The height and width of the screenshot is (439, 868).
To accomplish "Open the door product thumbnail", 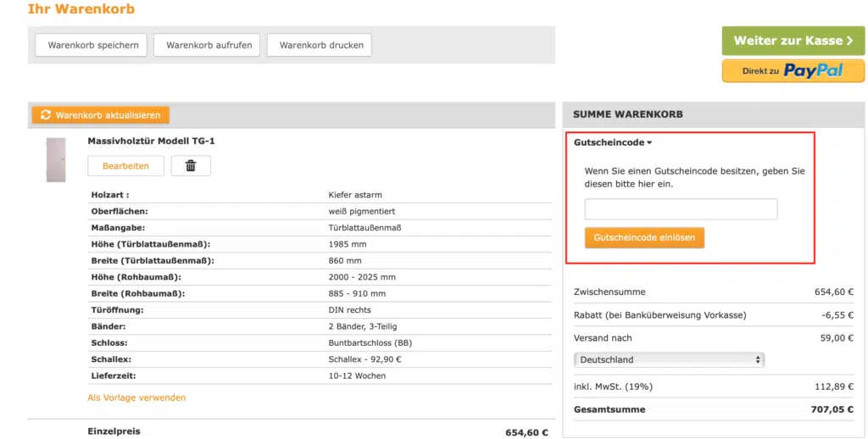I will pos(56,160).
